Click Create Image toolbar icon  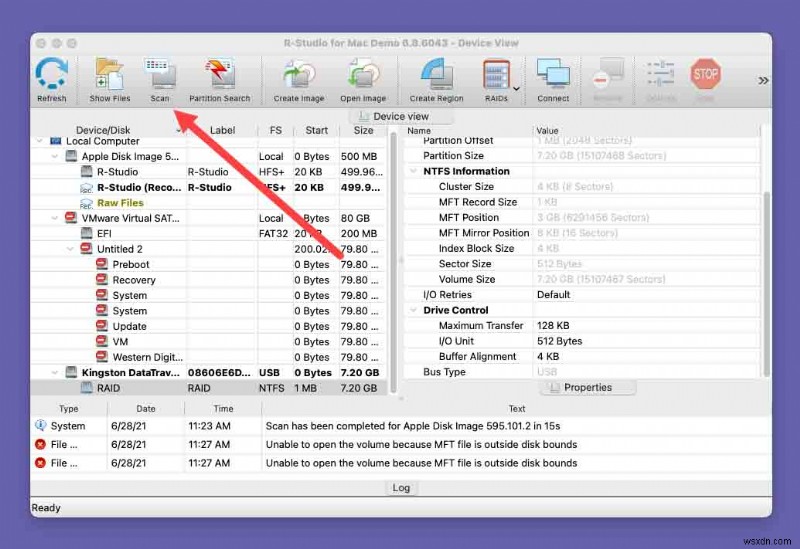(x=299, y=80)
